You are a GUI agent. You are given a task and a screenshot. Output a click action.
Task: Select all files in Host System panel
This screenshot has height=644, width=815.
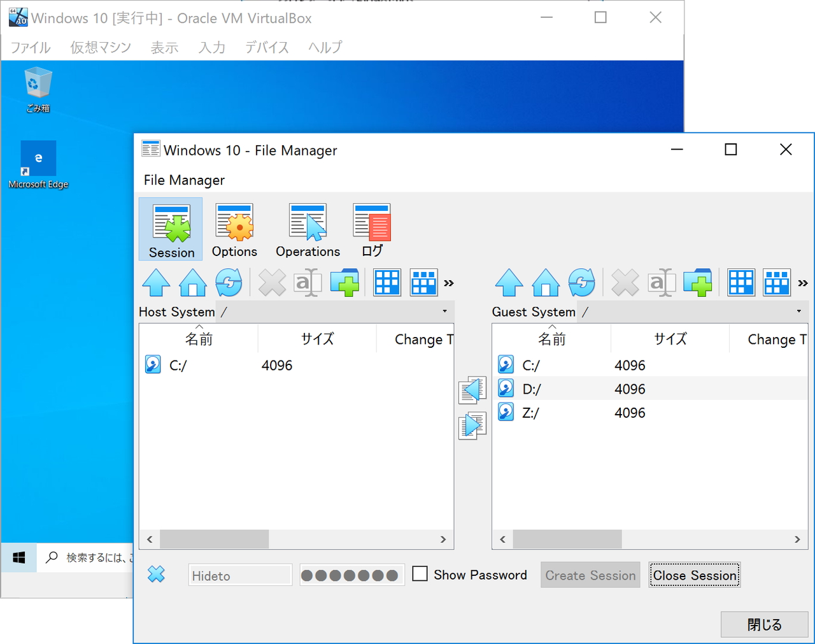[387, 283]
